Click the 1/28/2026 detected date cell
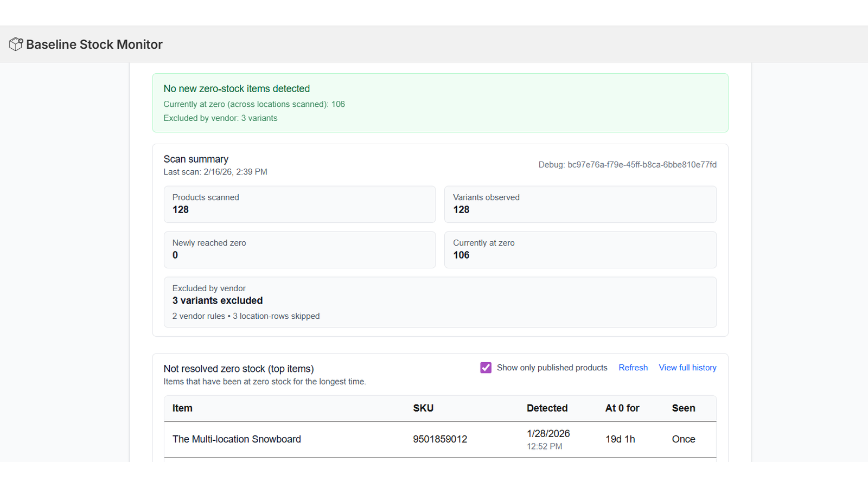868x488 pixels. pyautogui.click(x=548, y=434)
